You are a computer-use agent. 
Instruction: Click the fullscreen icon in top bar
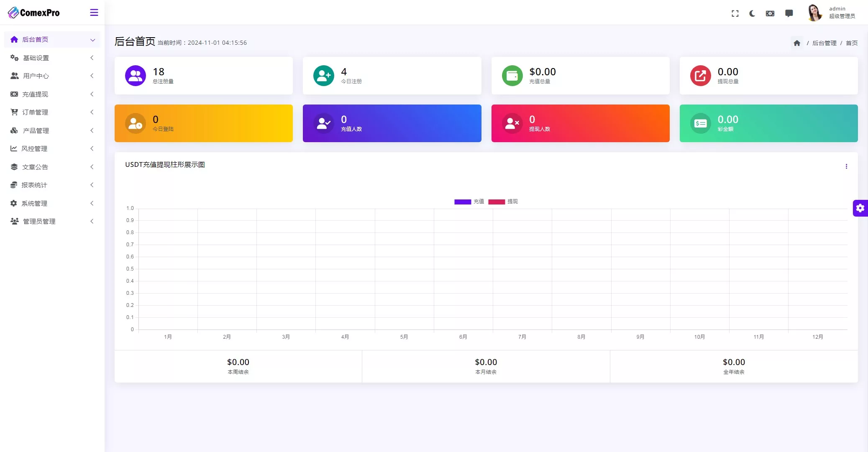point(735,13)
